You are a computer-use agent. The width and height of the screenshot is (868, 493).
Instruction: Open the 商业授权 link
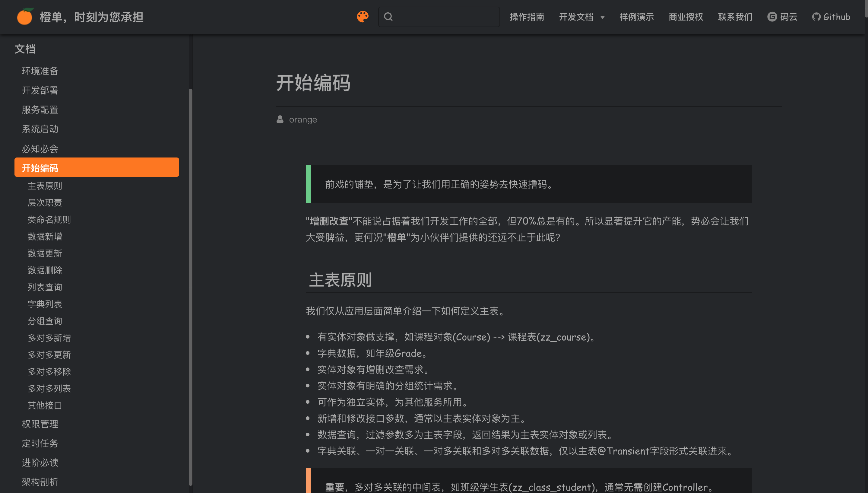[686, 17]
